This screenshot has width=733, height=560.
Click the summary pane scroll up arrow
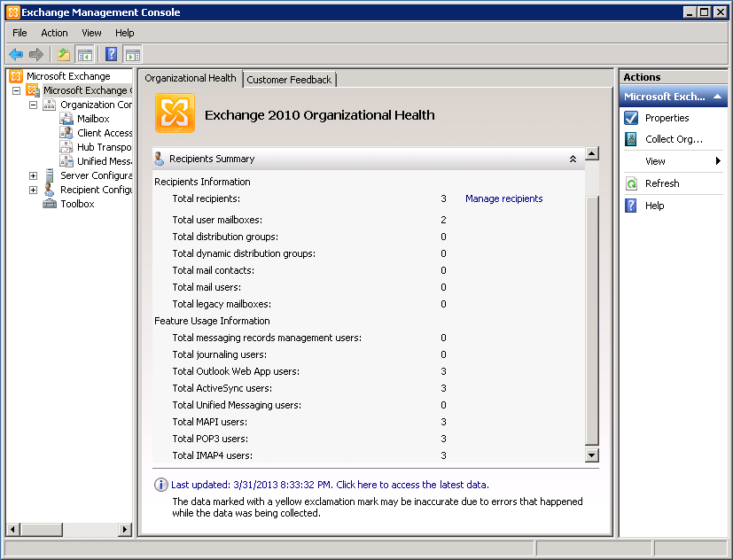pos(592,153)
